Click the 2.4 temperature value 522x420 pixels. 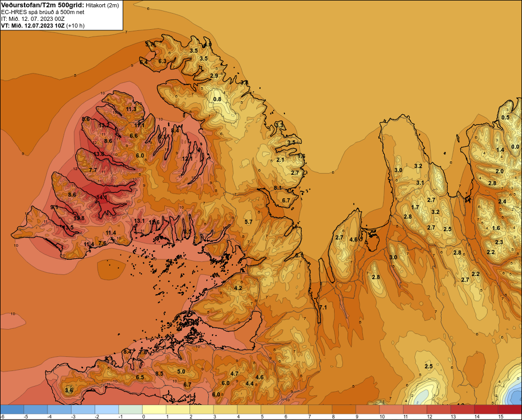click(x=502, y=201)
